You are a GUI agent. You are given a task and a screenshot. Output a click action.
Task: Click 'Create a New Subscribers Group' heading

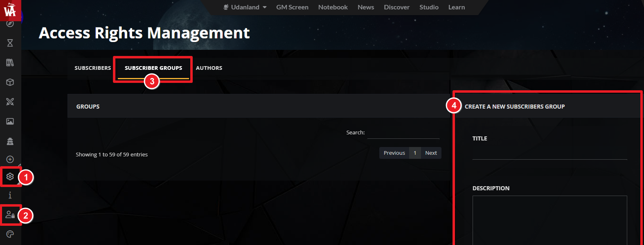pos(515,107)
